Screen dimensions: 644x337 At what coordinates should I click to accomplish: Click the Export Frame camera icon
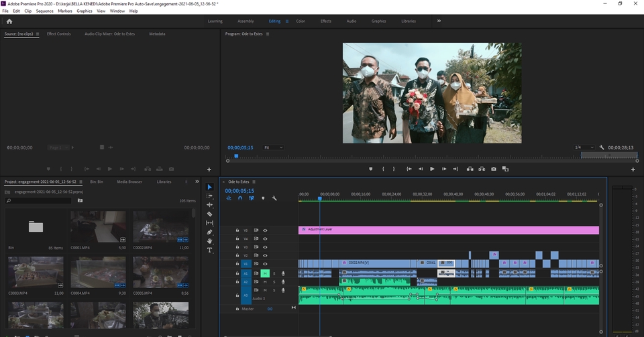494,169
